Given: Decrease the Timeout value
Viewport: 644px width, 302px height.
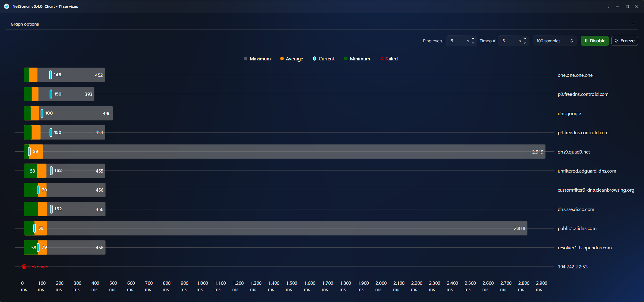Looking at the screenshot, I should [525, 43].
